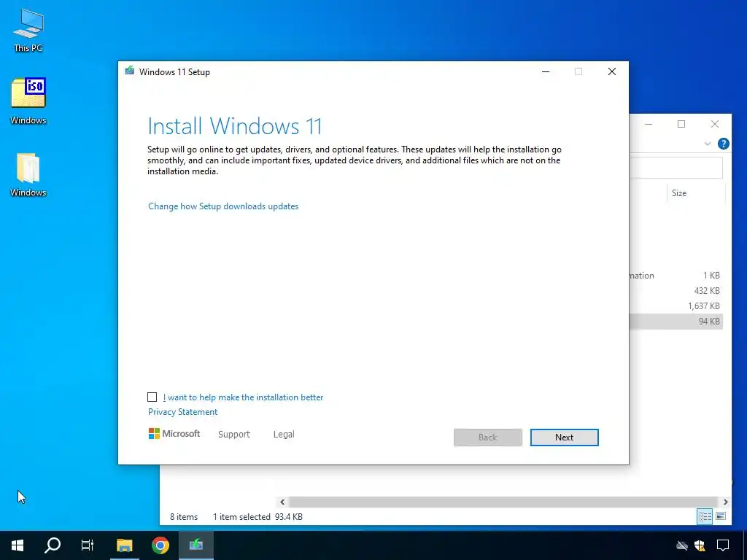Open taskbar Search

pyautogui.click(x=53, y=545)
